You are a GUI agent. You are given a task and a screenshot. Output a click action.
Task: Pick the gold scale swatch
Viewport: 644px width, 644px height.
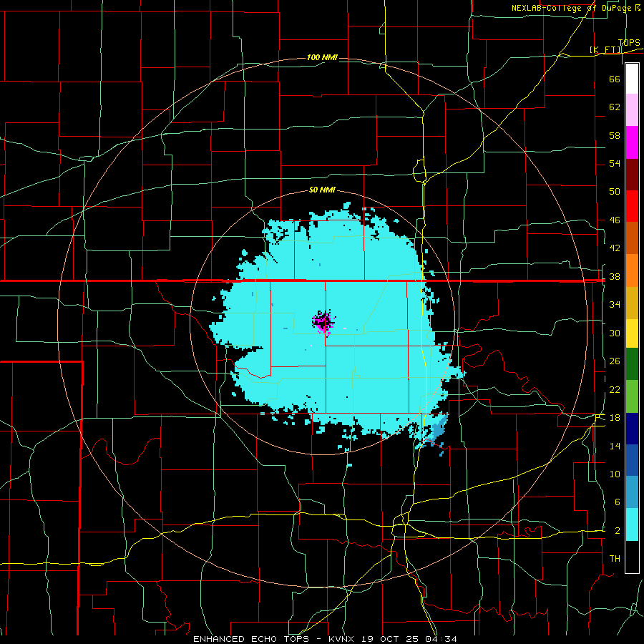632,303
